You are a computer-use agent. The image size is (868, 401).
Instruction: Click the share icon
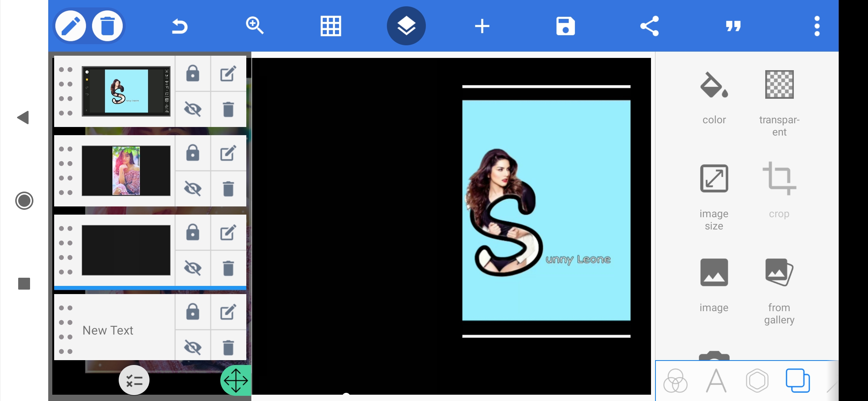tap(650, 26)
